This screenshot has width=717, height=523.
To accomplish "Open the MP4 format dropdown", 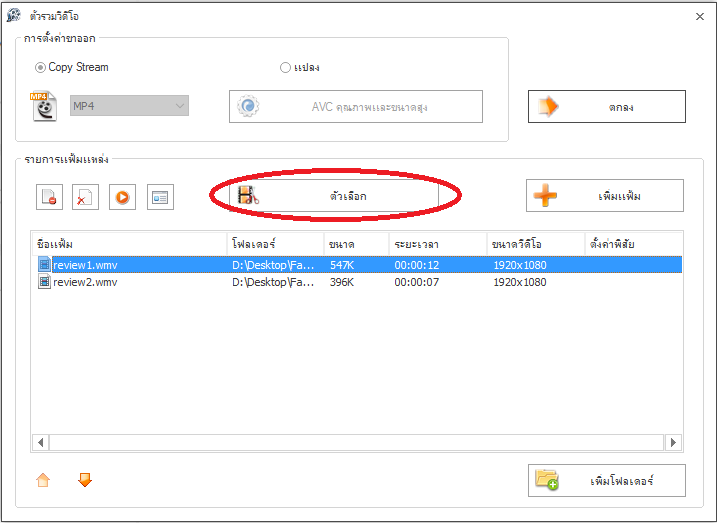I will coord(129,106).
